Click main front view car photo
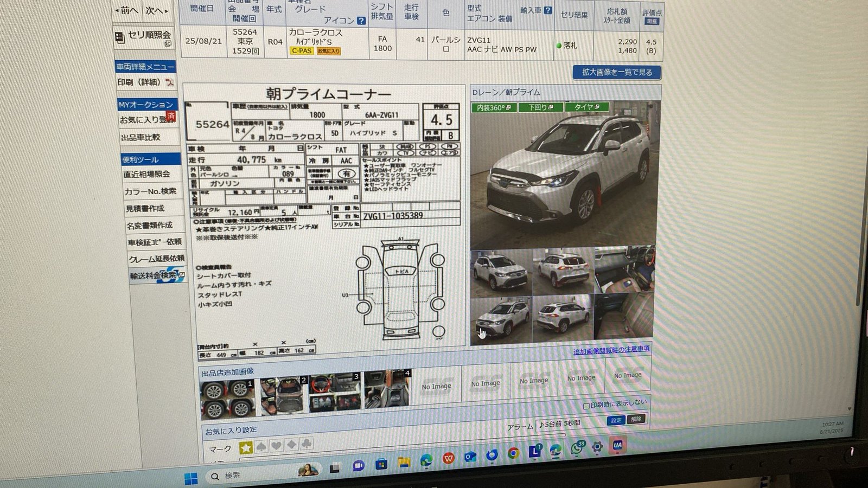This screenshot has width=868, height=488. coord(565,174)
